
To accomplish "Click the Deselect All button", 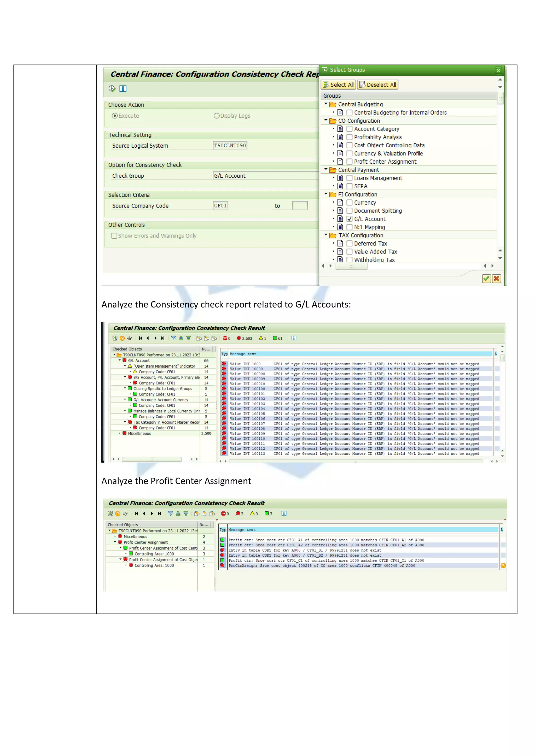I will 378,85.
